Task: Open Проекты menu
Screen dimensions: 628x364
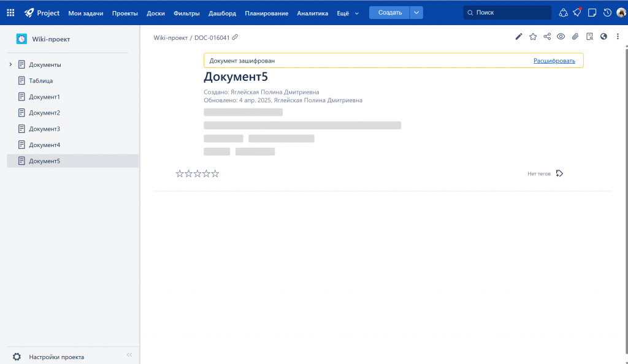Action: point(125,13)
